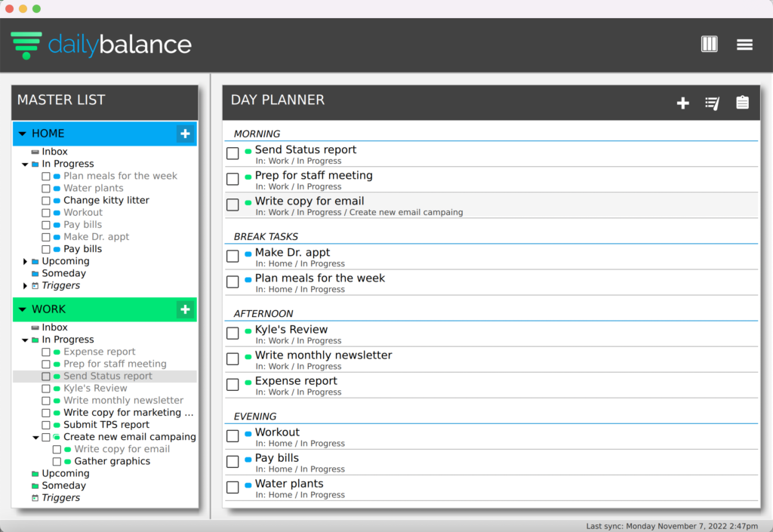Expand the Upcoming folder under HOME
This screenshot has height=532, width=773.
point(26,262)
